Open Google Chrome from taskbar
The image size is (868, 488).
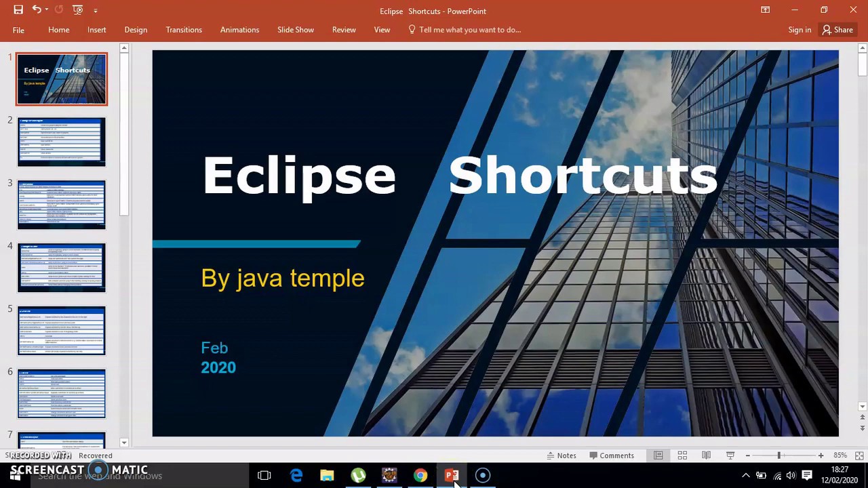(420, 476)
